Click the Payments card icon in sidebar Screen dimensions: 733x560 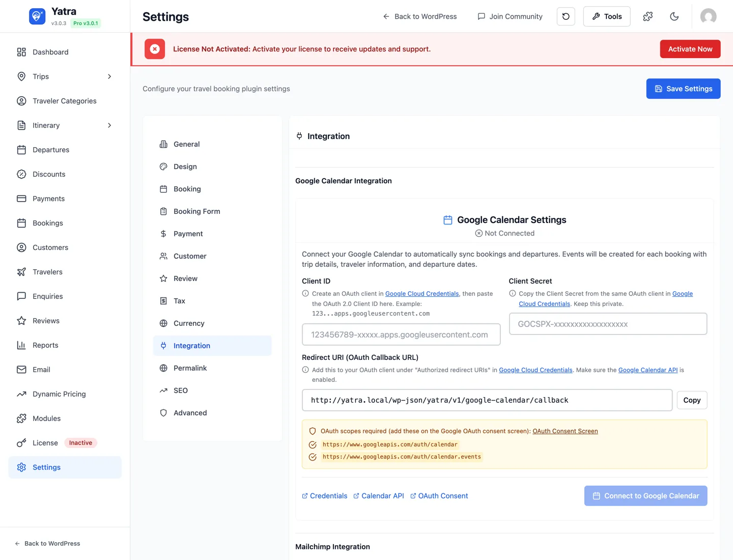pyautogui.click(x=21, y=199)
